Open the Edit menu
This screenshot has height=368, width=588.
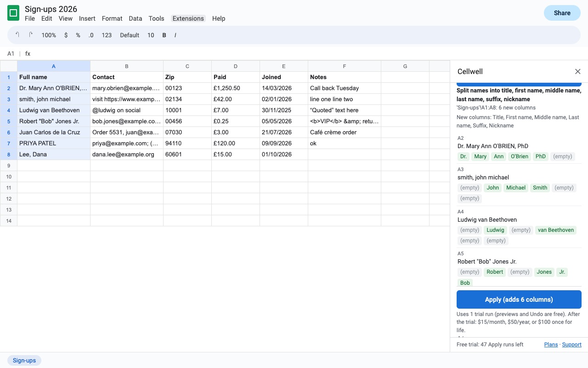click(x=46, y=18)
